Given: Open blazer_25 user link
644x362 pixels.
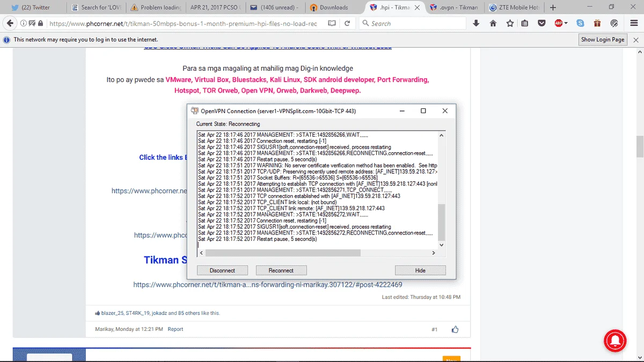Looking at the screenshot, I should [112, 313].
